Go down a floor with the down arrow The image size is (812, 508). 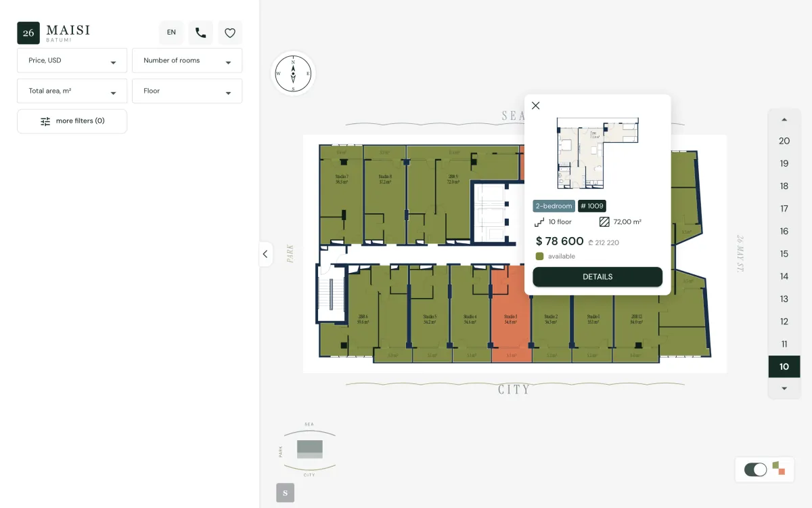pyautogui.click(x=784, y=388)
